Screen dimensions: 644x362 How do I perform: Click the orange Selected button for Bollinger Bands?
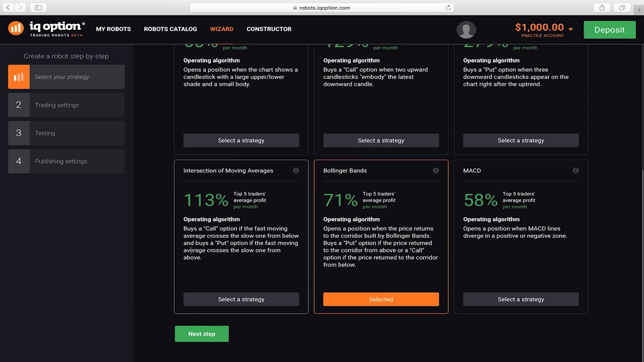381,299
